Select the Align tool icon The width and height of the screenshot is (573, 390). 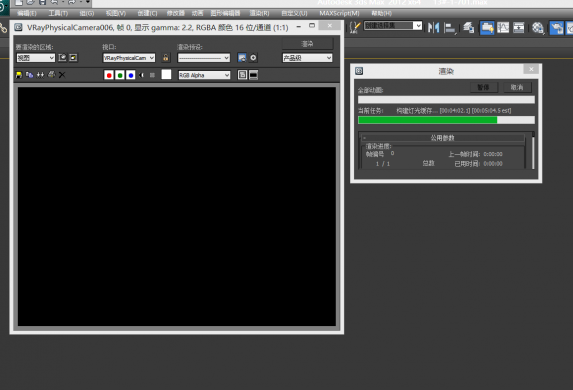(450, 28)
